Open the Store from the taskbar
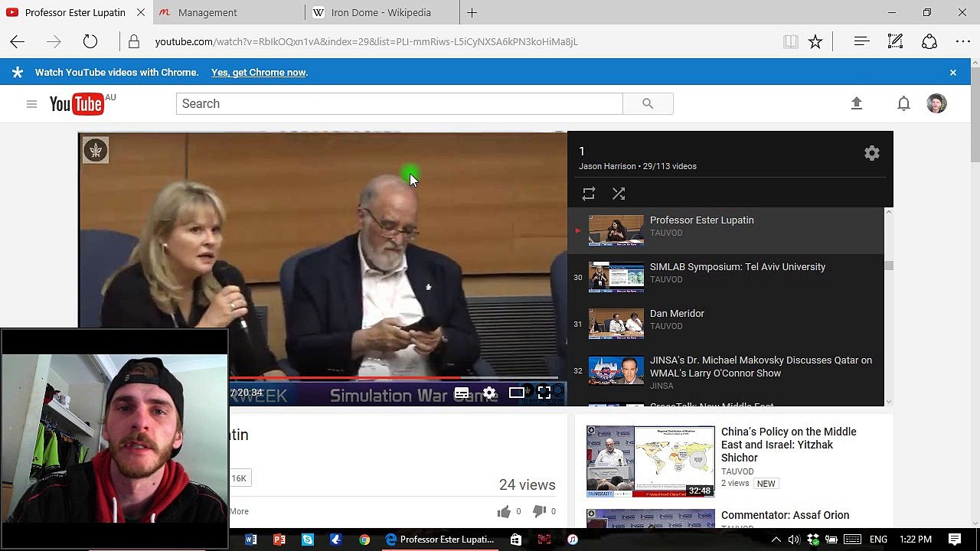The width and height of the screenshot is (980, 551). pos(516,540)
